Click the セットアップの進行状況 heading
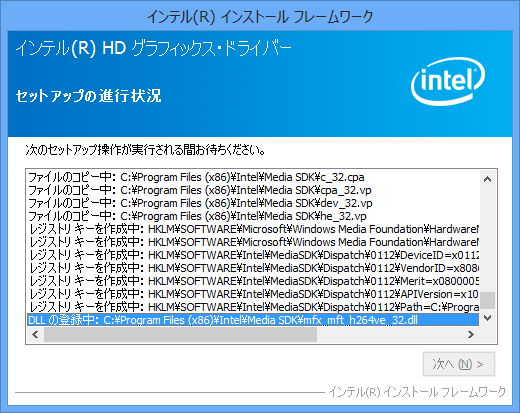Screen dimensions: 520x413 [x=89, y=96]
